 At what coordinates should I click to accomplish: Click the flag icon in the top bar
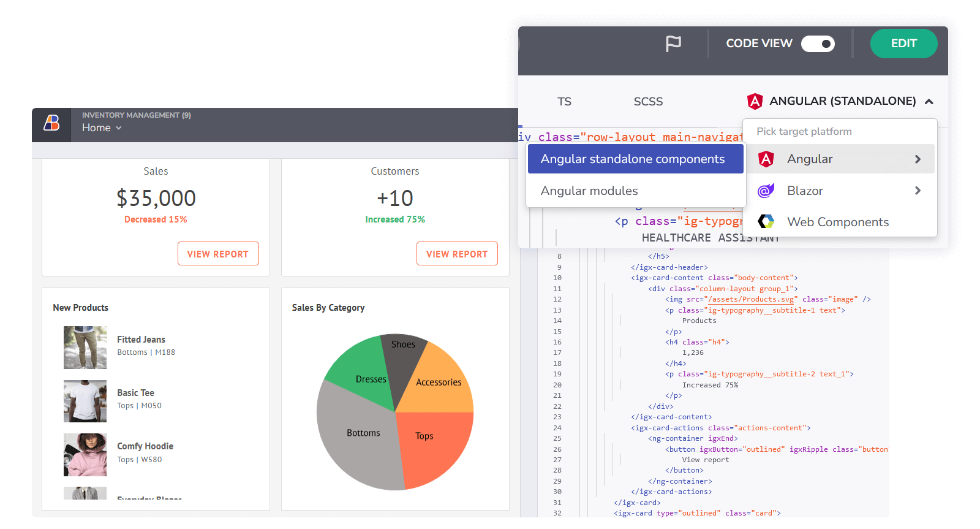(673, 44)
